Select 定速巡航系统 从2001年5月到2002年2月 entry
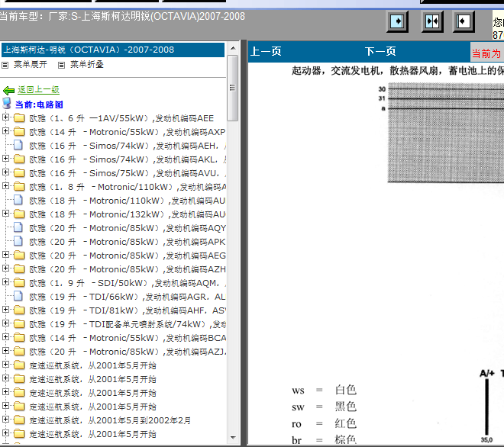This screenshot has height=447, width=504. point(110,420)
